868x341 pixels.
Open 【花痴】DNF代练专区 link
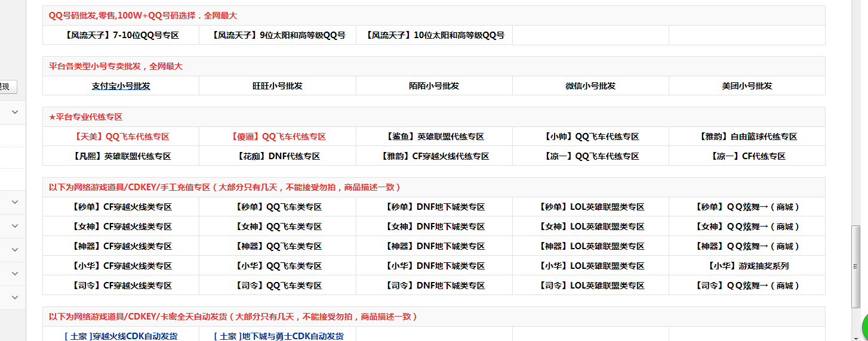pos(278,156)
